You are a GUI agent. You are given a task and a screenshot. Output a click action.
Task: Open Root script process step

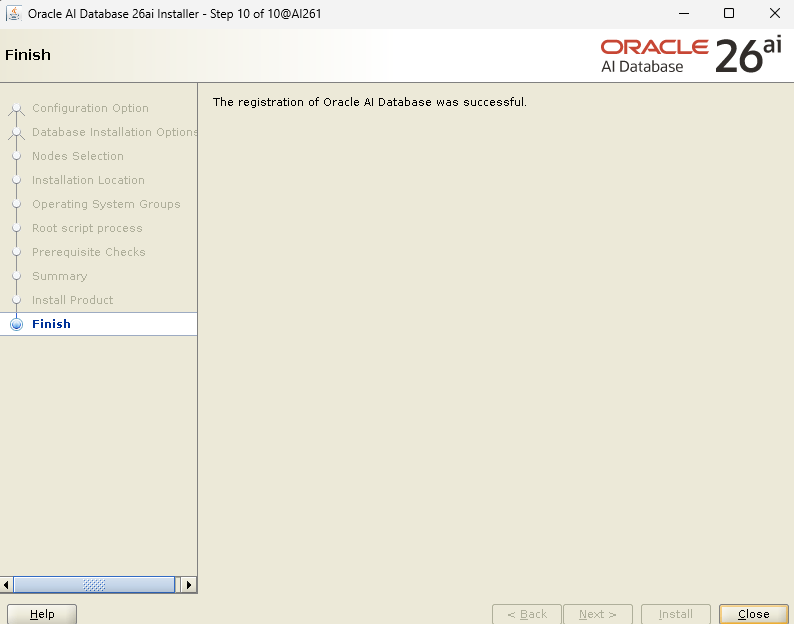[87, 228]
